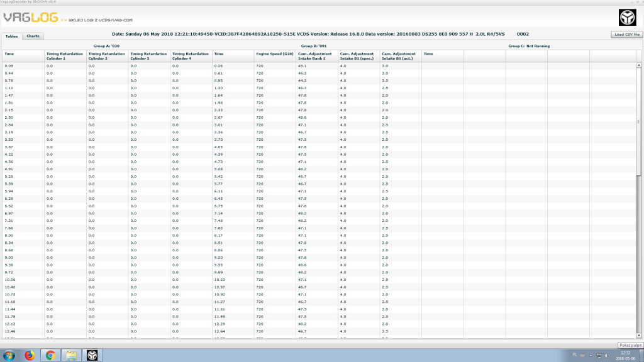The width and height of the screenshot is (644, 362).
Task: Click the vertical scrollbar thumb
Action: click(x=639, y=121)
